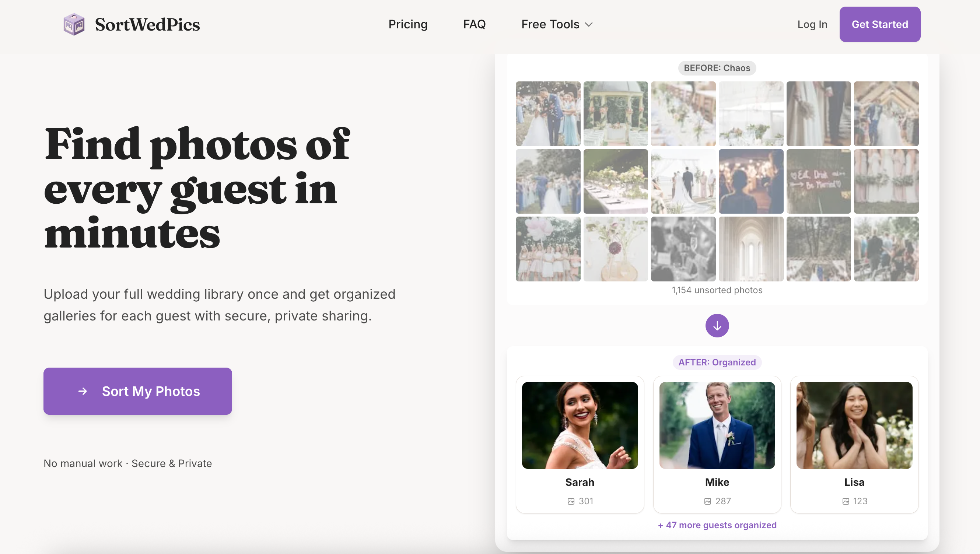Select the chalkboard sign photo thumbnail
This screenshot has width=980, height=554.
(818, 181)
